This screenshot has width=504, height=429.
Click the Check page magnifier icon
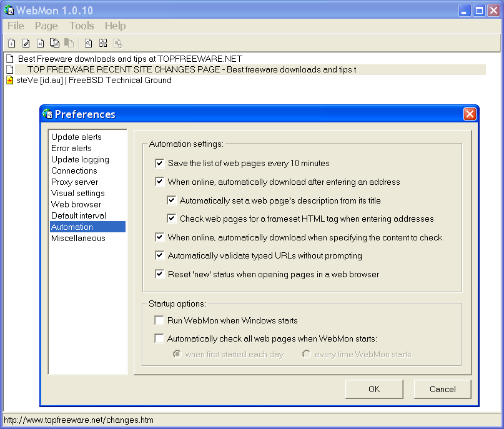tap(88, 43)
